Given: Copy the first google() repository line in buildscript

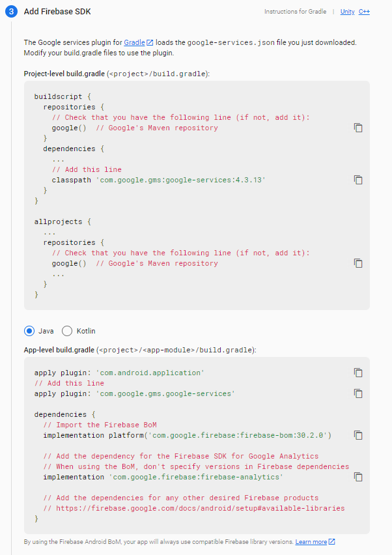Looking at the screenshot, I should [x=358, y=128].
